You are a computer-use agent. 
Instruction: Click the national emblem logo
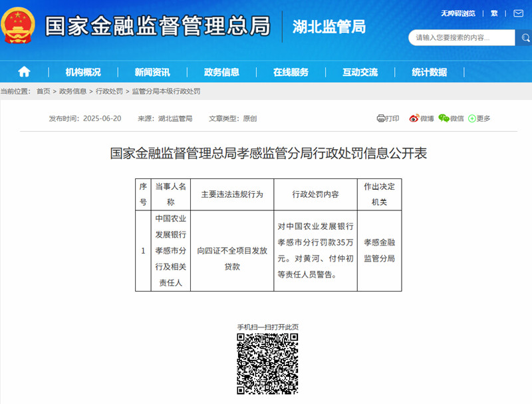[x=18, y=25]
